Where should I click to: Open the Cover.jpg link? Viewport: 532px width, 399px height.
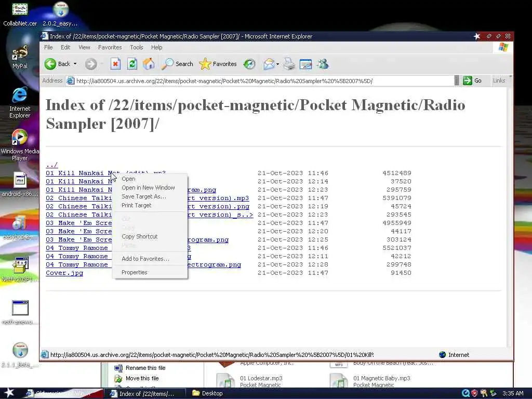coord(64,273)
